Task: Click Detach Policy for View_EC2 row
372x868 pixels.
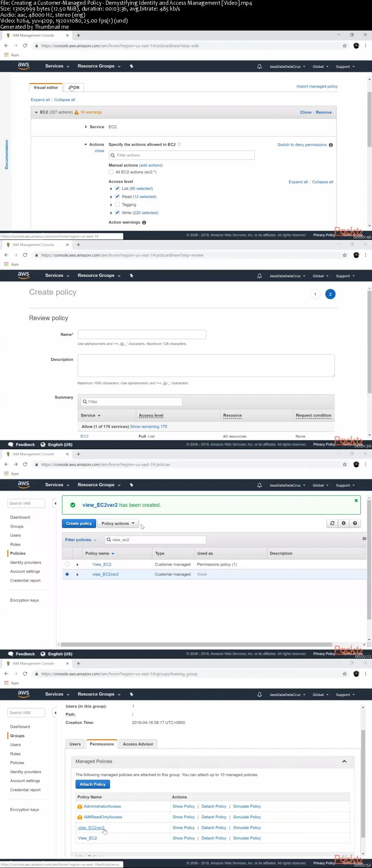Action: point(214,838)
